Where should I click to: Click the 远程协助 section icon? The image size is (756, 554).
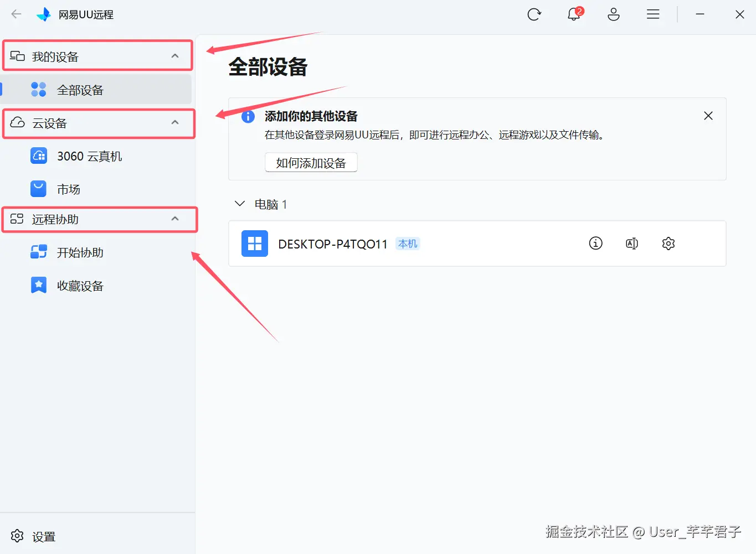click(17, 219)
